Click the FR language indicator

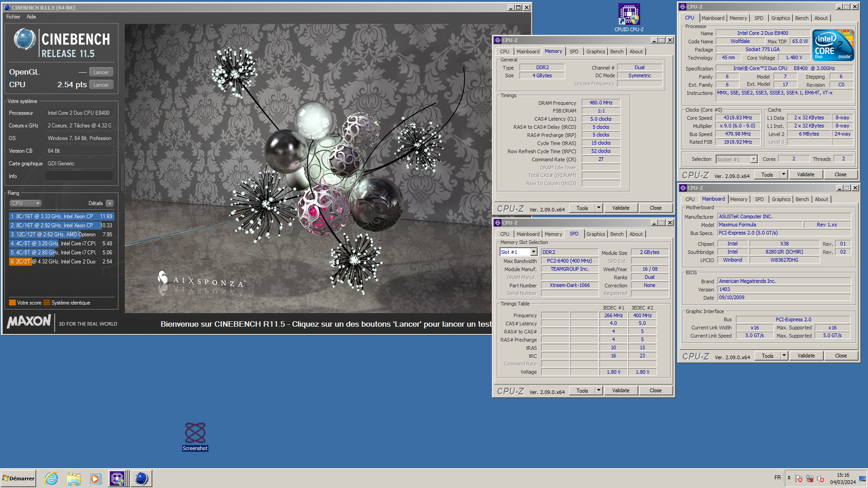pyautogui.click(x=778, y=478)
